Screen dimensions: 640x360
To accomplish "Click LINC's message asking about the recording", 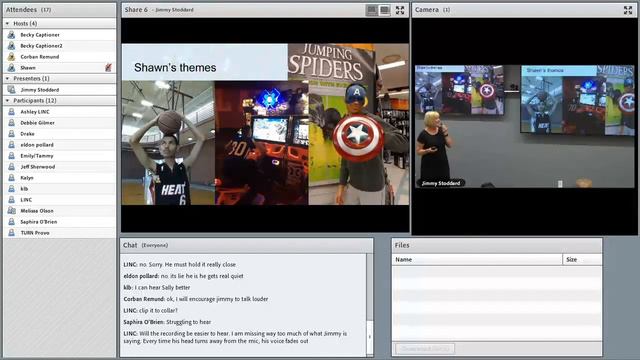I will (x=235, y=337).
